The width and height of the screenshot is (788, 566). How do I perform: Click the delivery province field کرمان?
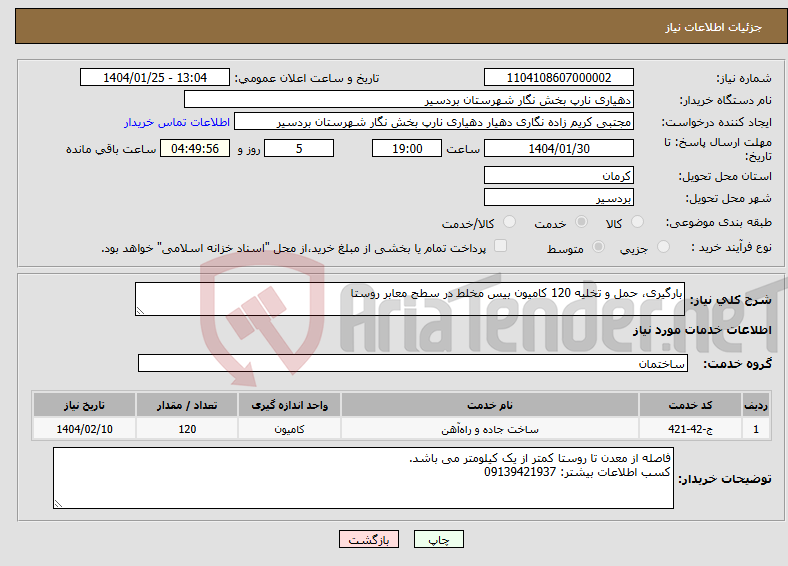pyautogui.click(x=559, y=175)
